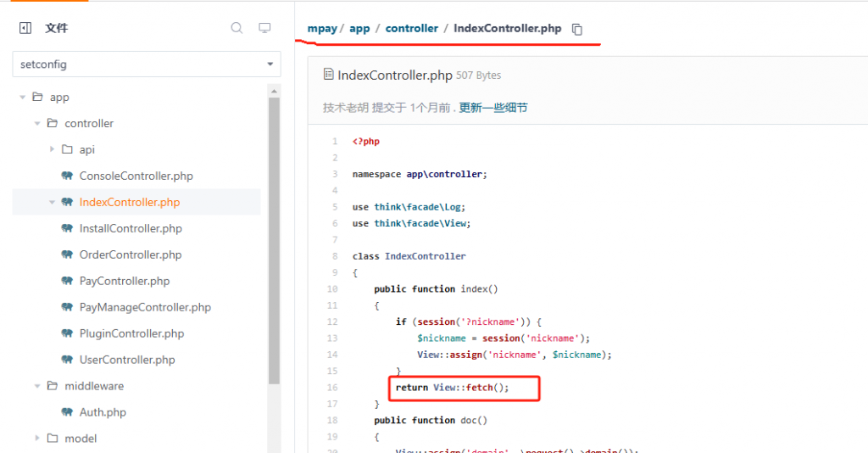The image size is (868, 453).
Task: Expand the api folder arrow
Action: pos(52,149)
